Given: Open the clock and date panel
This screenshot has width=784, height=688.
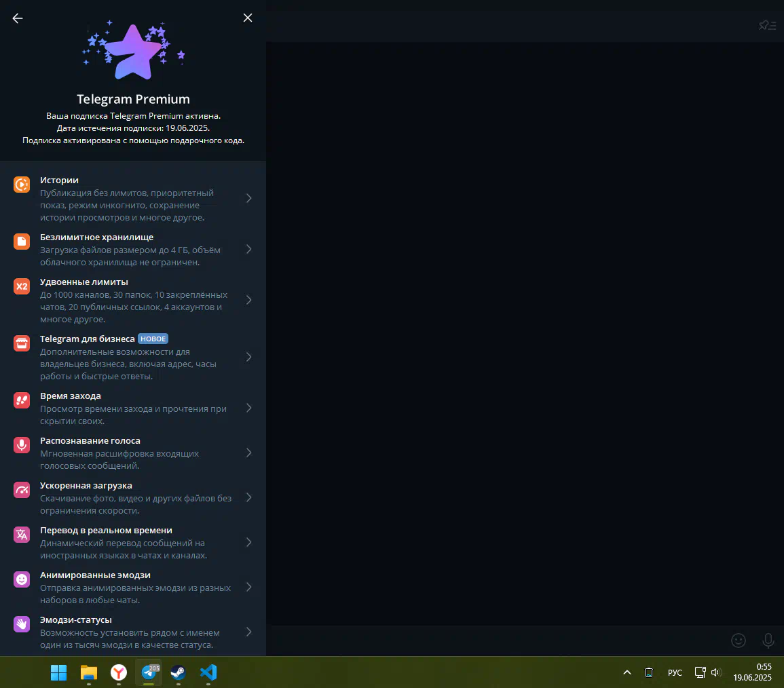Looking at the screenshot, I should pos(753,672).
